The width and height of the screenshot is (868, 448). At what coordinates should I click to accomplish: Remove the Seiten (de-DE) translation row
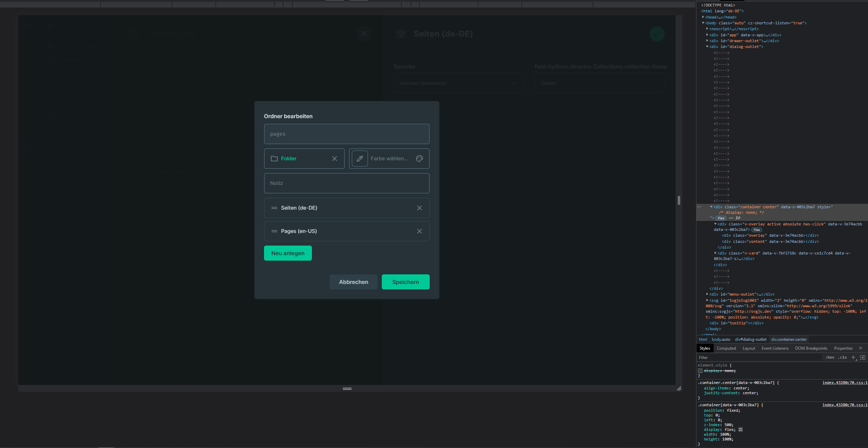tap(419, 208)
